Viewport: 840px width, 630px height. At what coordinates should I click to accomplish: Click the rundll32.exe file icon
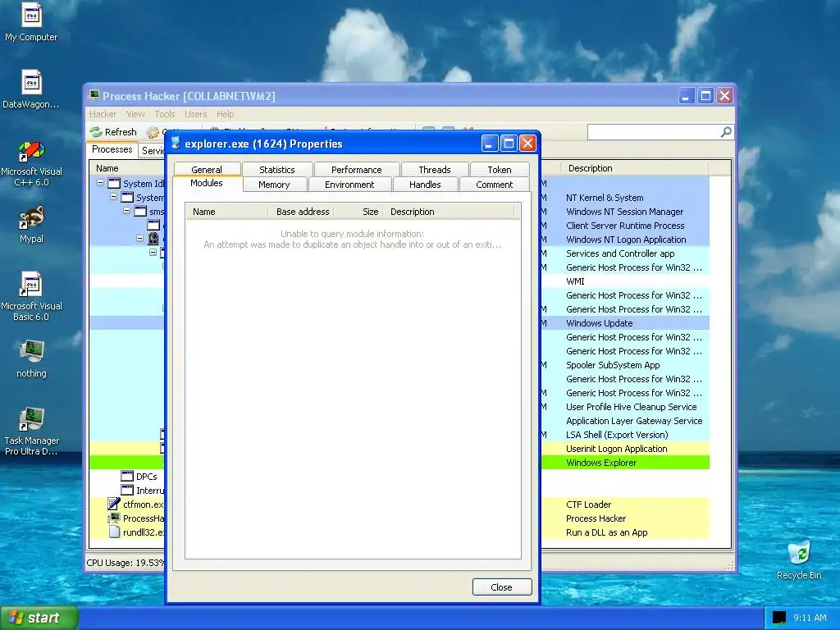[x=113, y=532]
